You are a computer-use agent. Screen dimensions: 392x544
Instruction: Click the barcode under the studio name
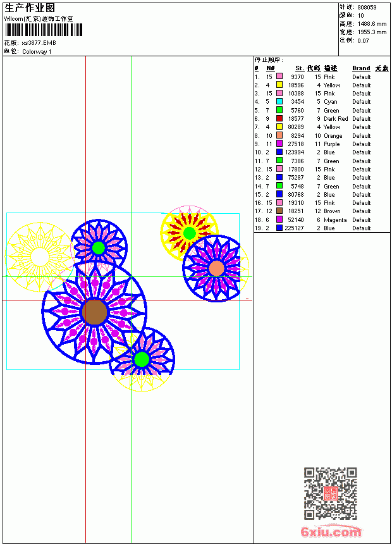click(x=44, y=30)
